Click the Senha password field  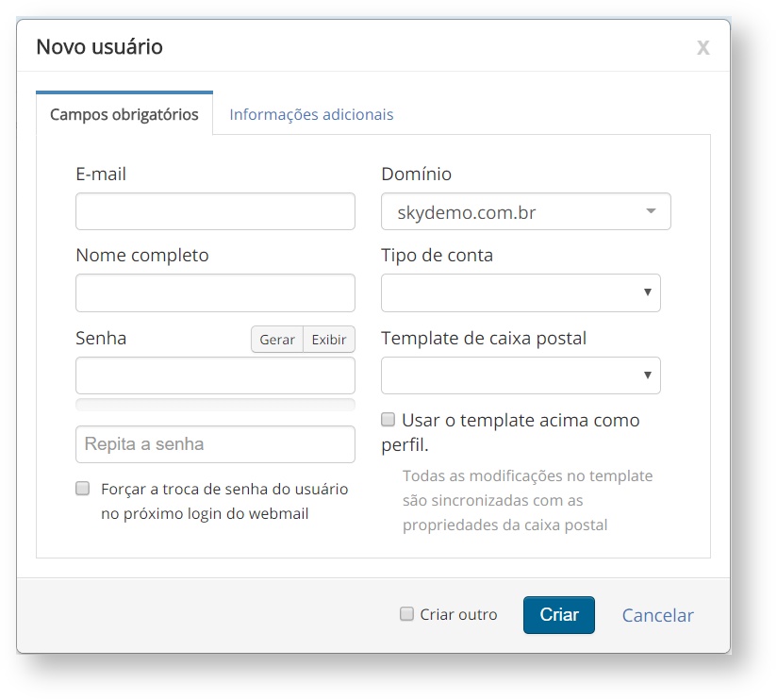215,375
